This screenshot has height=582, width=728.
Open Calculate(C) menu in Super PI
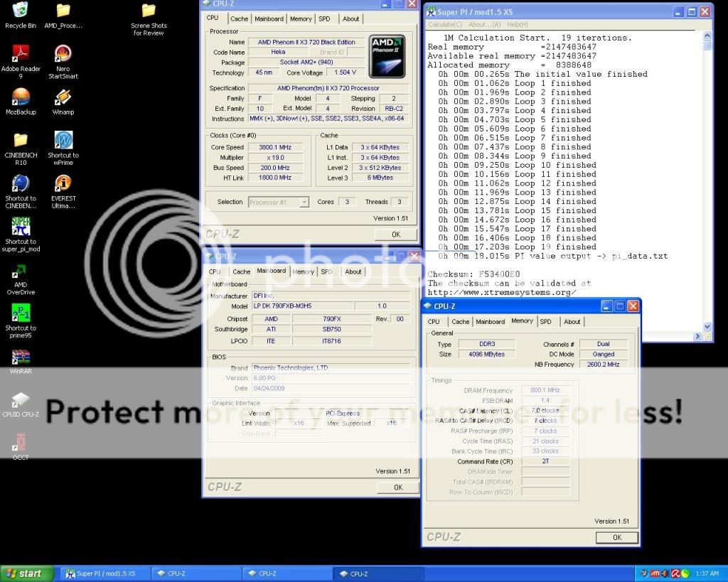tap(445, 25)
